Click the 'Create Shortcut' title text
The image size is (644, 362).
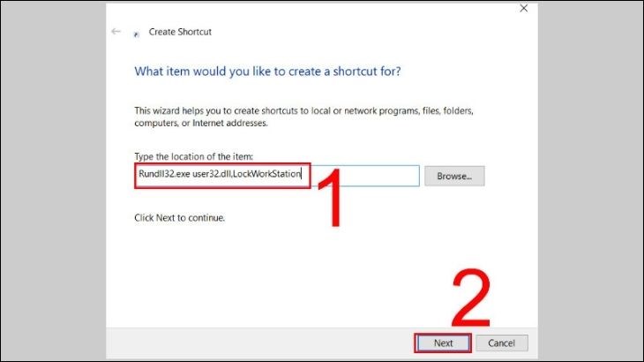point(180,32)
